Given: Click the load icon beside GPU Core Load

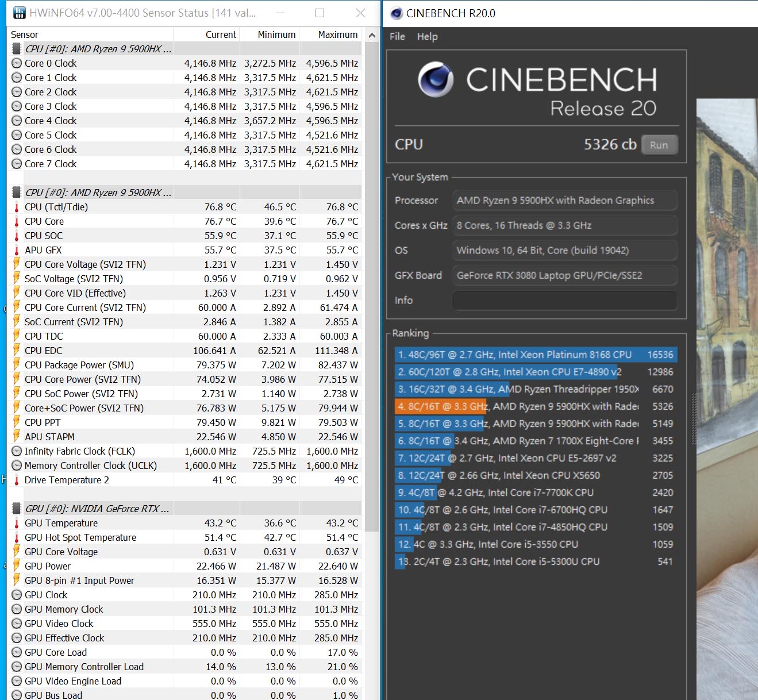Looking at the screenshot, I should click(x=17, y=652).
